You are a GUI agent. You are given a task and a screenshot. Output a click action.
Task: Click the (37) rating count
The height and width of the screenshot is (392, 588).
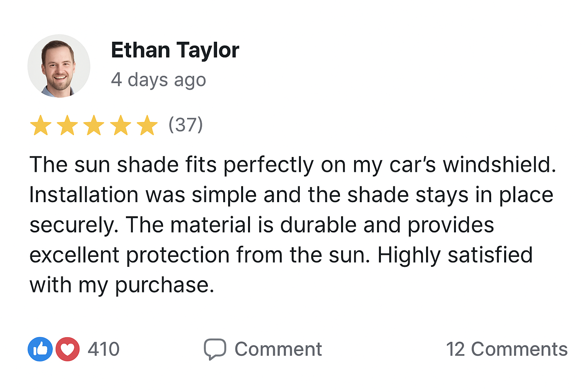click(x=186, y=125)
